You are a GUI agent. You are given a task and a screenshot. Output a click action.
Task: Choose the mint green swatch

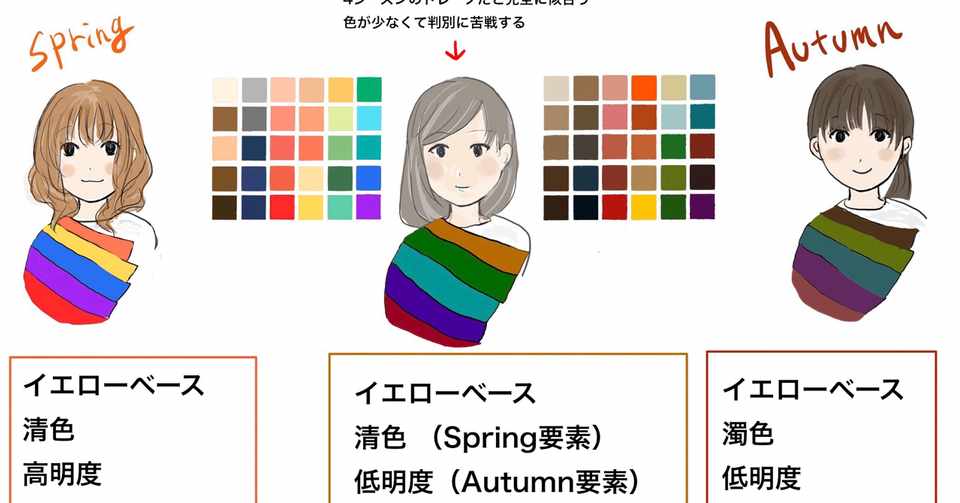pos(340,207)
